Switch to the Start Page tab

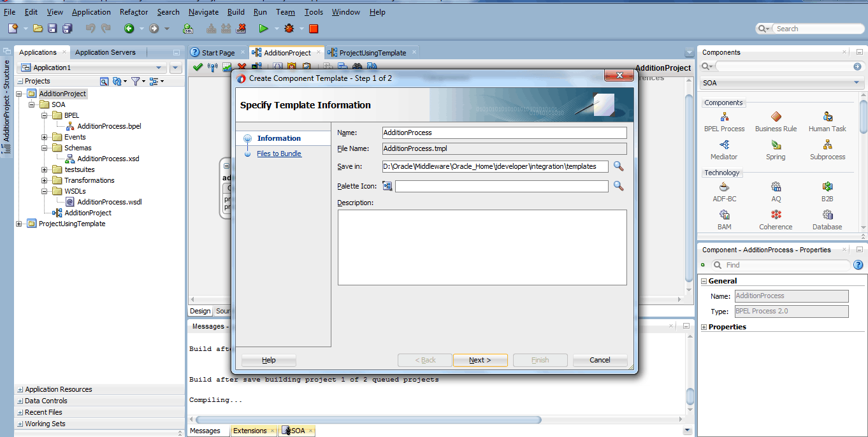pos(218,53)
